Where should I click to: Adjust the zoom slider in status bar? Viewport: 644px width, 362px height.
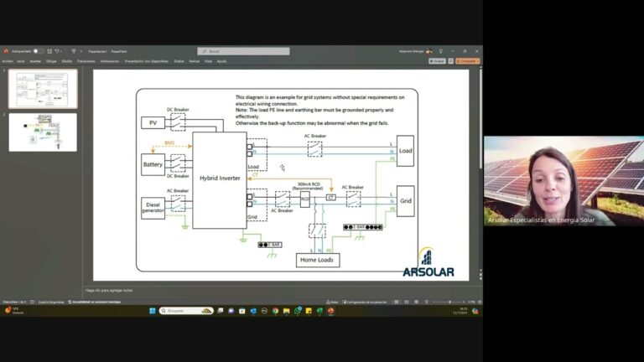pyautogui.click(x=451, y=302)
